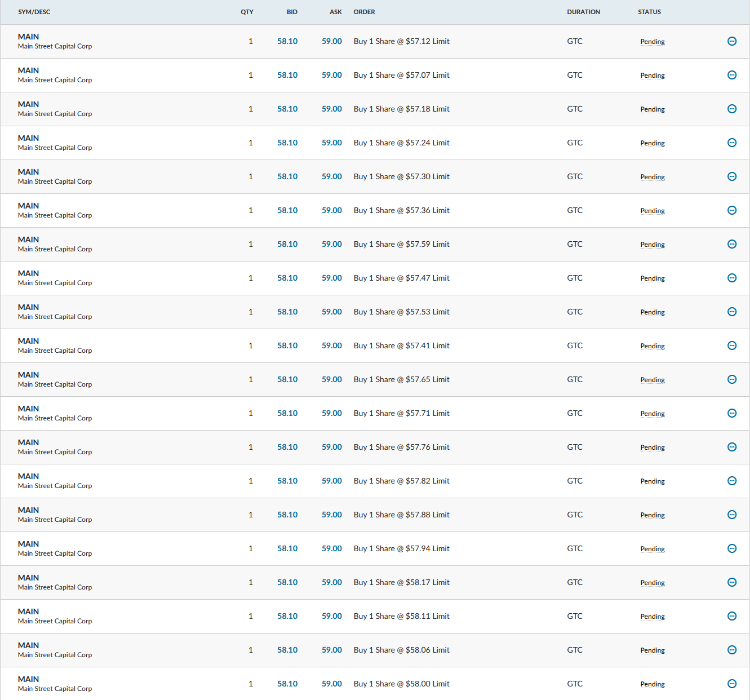Click Pending status of $58.00 order
The width and height of the screenshot is (750, 700).
tap(653, 684)
